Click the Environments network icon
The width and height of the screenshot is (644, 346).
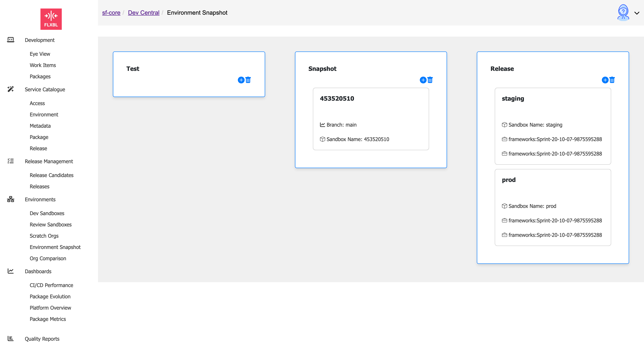pyautogui.click(x=10, y=199)
